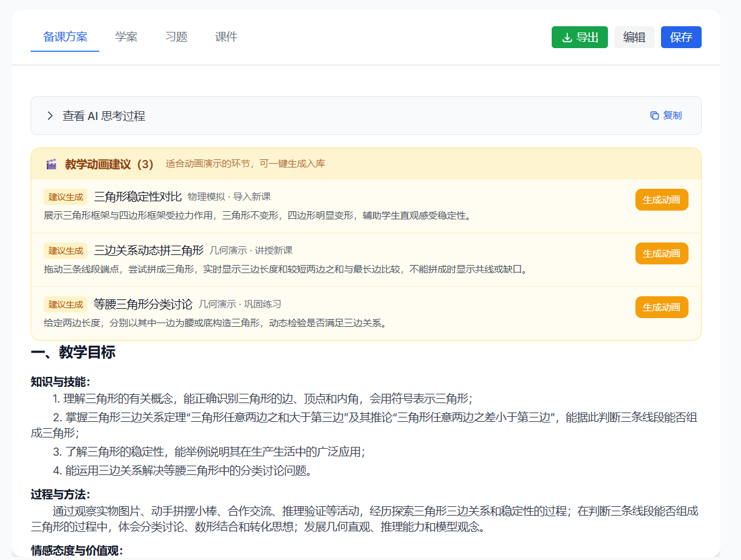Click 建议生成 tag on 等腰三角形分类讨论 row
The height and width of the screenshot is (560, 741).
66,305
